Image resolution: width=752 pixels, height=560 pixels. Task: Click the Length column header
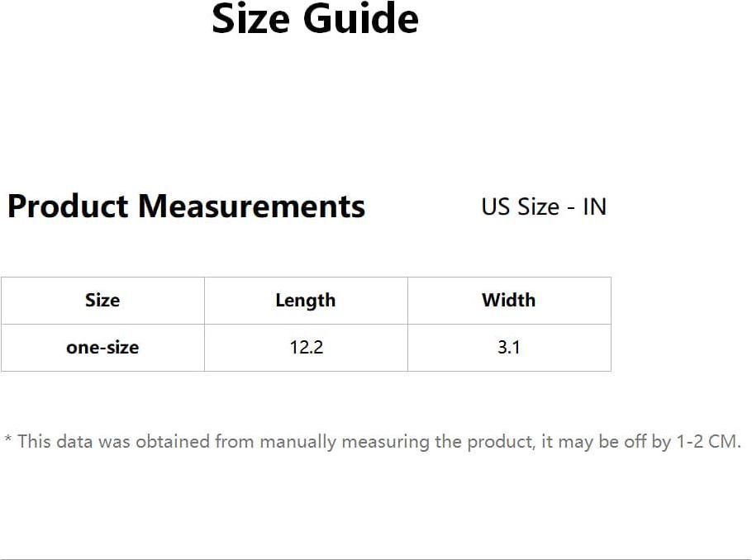(306, 300)
